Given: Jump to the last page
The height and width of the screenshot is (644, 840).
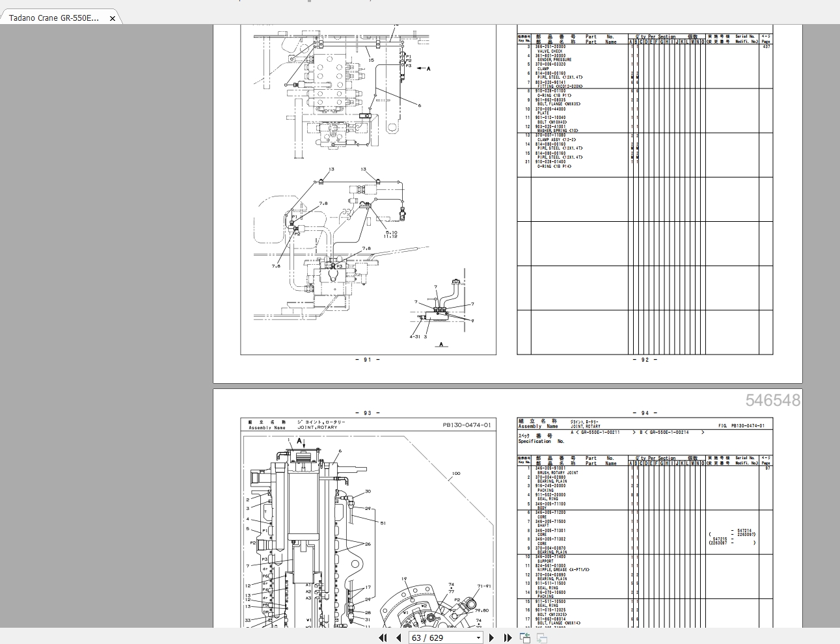Looking at the screenshot, I should (x=508, y=638).
